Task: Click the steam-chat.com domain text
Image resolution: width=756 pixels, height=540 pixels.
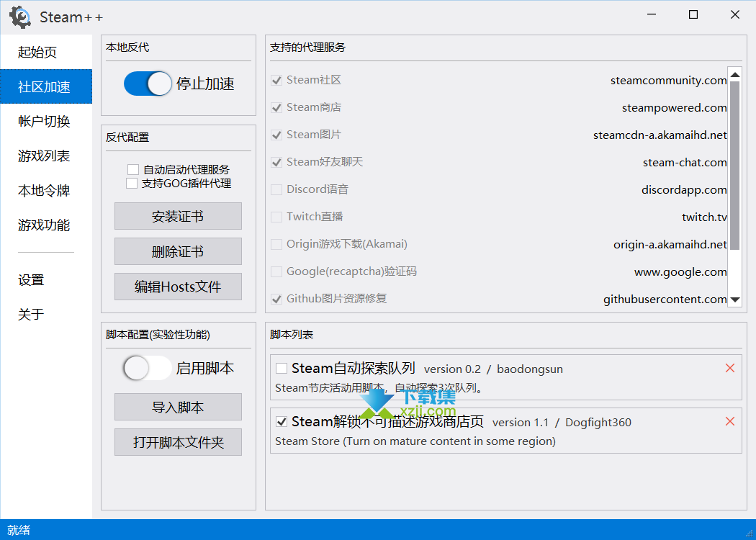Action: point(685,163)
